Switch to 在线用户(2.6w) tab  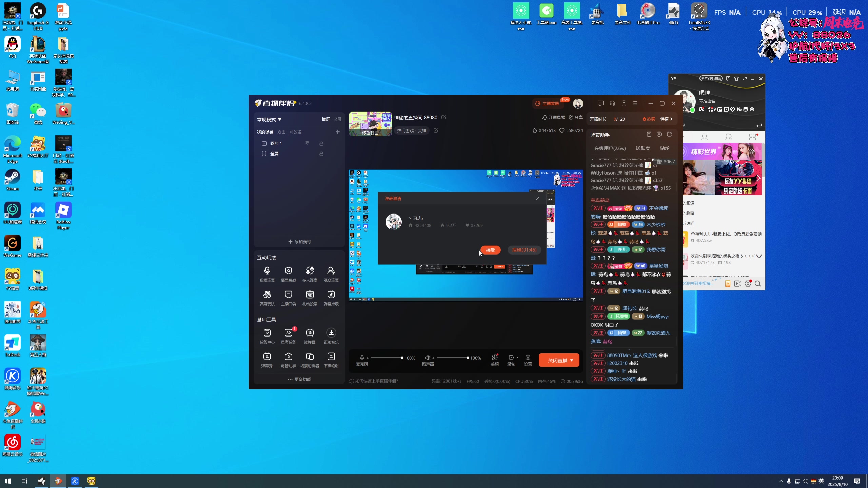pyautogui.click(x=610, y=148)
